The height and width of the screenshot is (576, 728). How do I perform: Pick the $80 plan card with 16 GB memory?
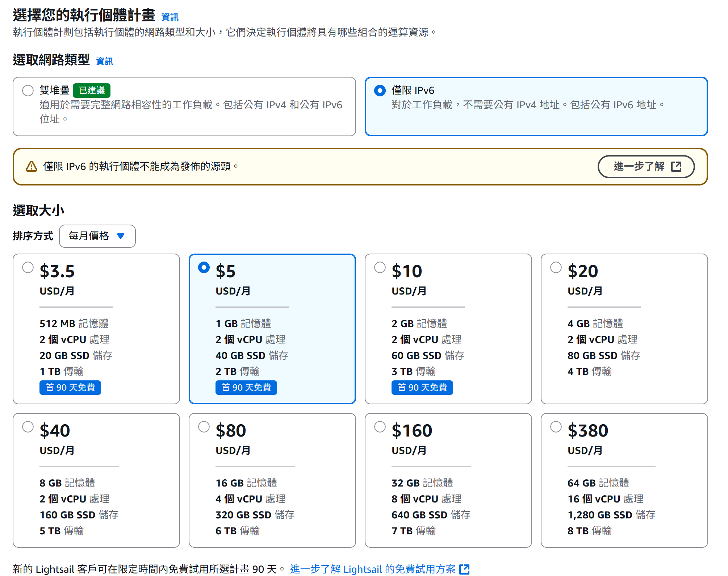(272, 480)
